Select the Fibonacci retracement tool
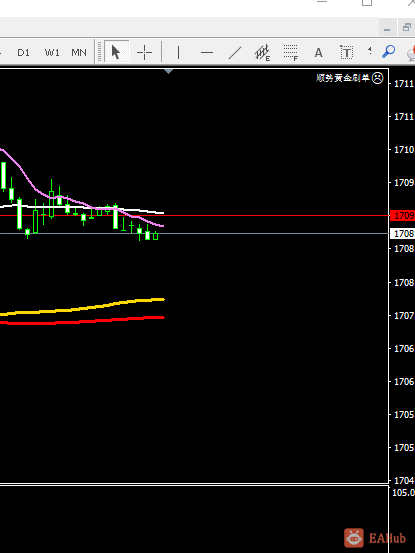Screen dimensions: 415x553 291,53
